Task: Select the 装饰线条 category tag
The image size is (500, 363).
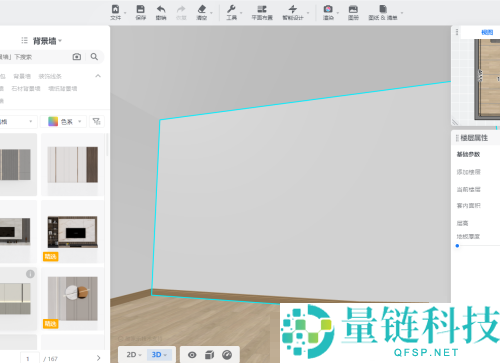Action: (50, 76)
